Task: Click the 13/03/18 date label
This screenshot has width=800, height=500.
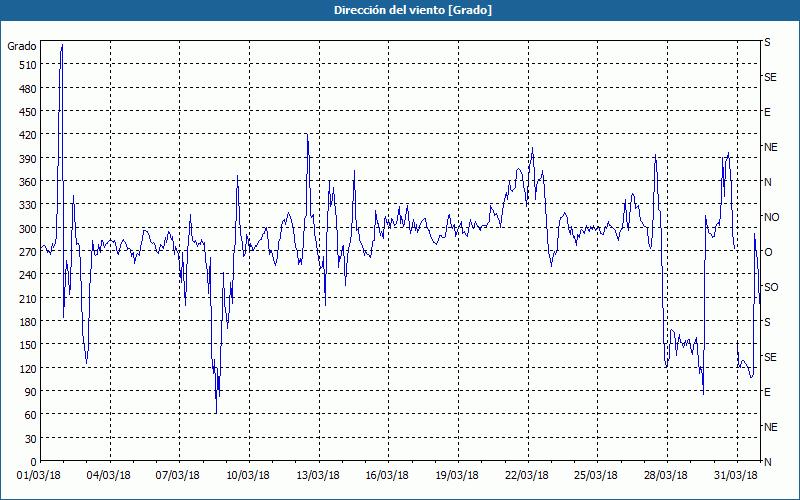Action: tap(318, 476)
